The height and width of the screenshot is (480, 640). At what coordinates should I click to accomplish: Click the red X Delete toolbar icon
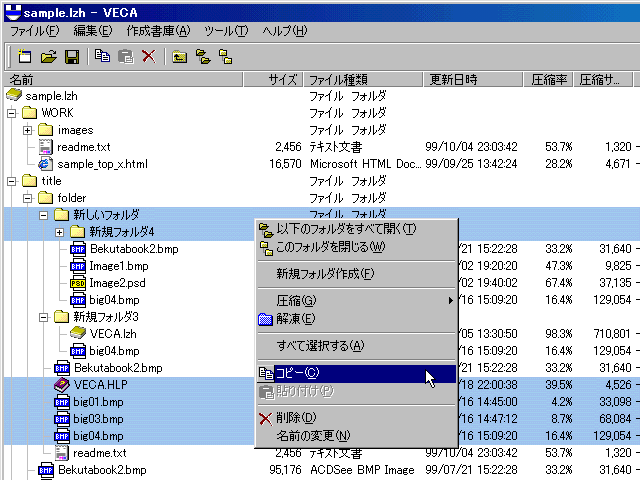click(149, 56)
